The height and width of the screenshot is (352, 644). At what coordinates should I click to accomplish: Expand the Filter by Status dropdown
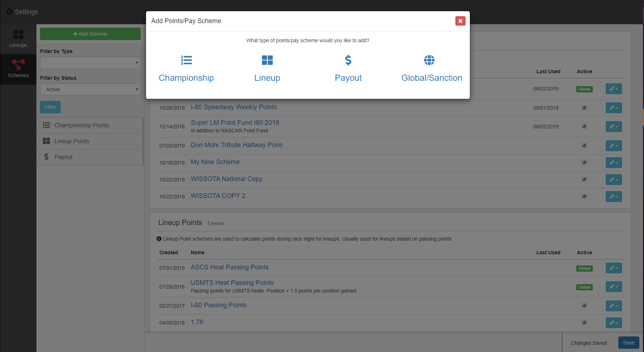90,89
